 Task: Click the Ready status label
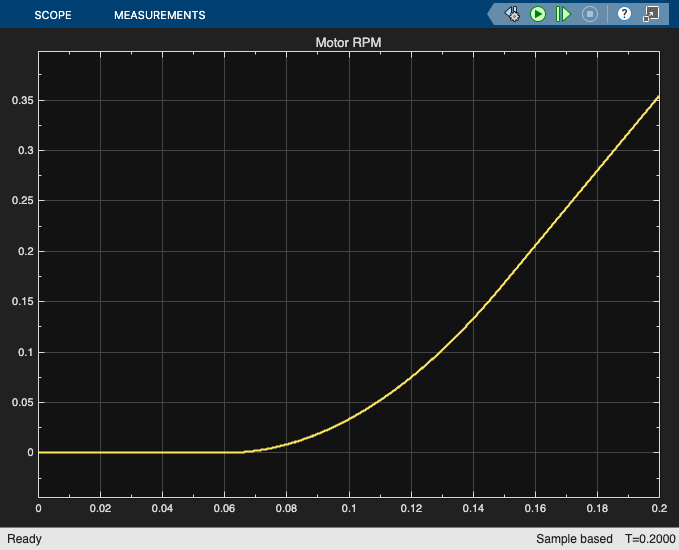[x=24, y=539]
